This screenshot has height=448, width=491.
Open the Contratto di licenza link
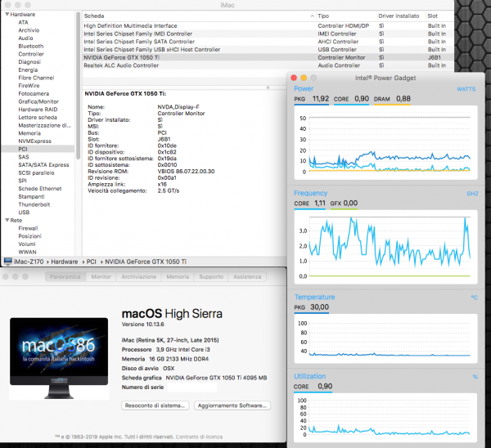point(199,437)
